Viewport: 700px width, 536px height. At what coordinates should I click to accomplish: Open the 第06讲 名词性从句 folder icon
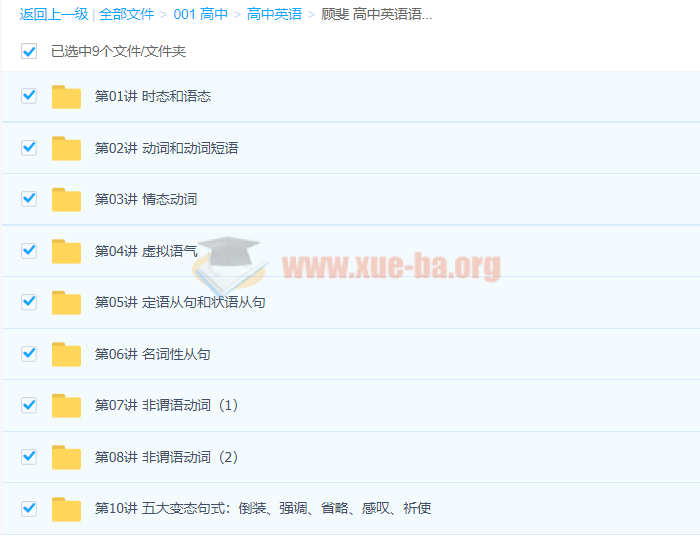coord(66,354)
